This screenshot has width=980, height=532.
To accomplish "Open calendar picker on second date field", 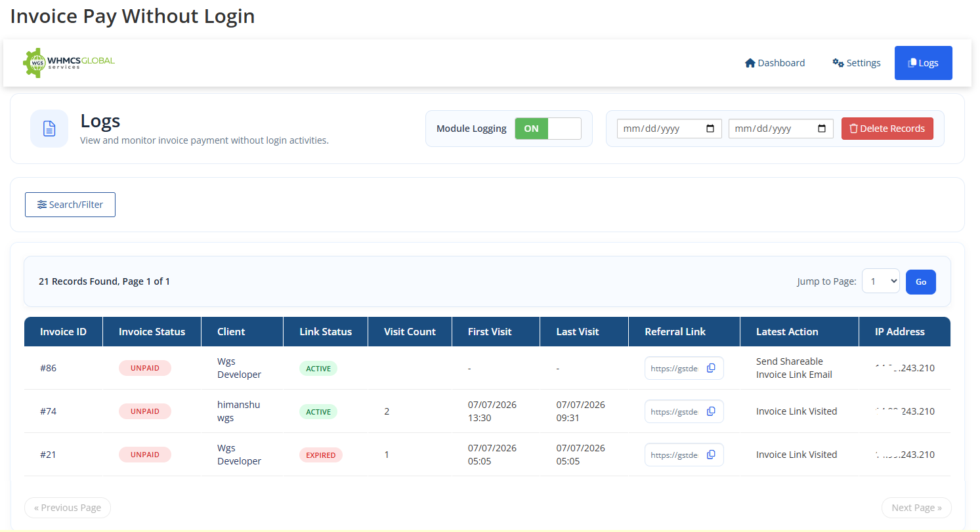I will pos(822,129).
